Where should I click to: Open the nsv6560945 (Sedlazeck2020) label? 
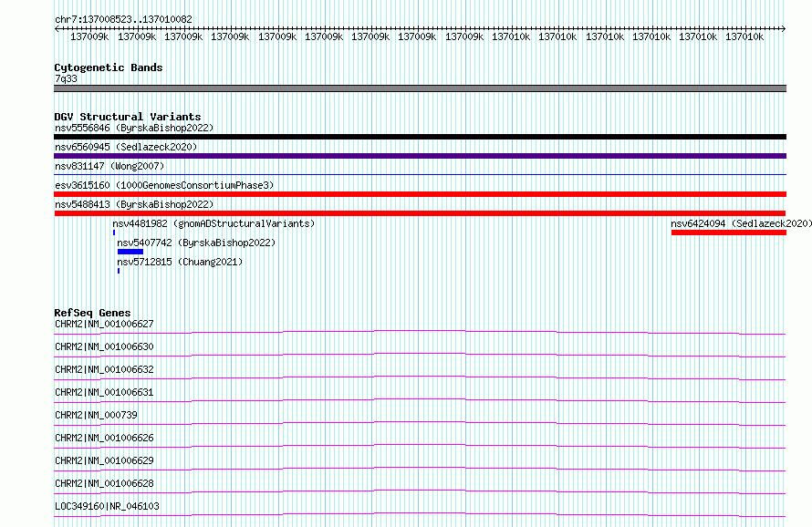[126, 147]
